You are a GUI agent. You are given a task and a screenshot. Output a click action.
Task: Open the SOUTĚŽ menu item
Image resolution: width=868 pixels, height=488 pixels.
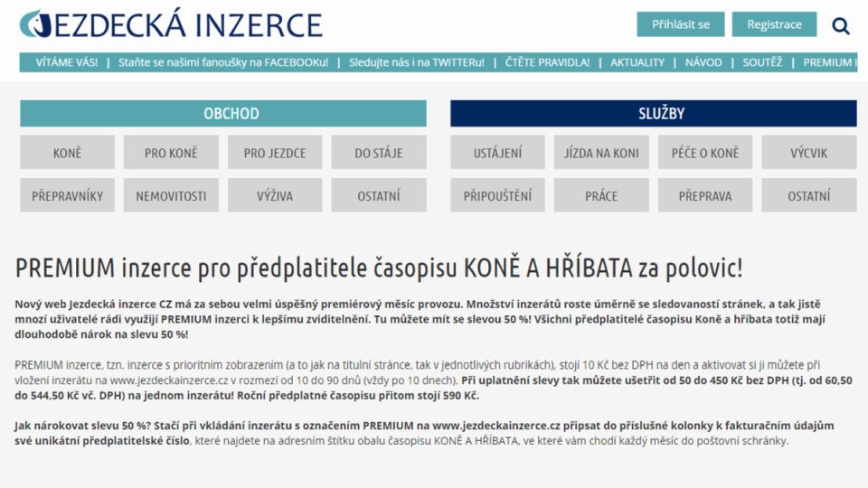(762, 62)
